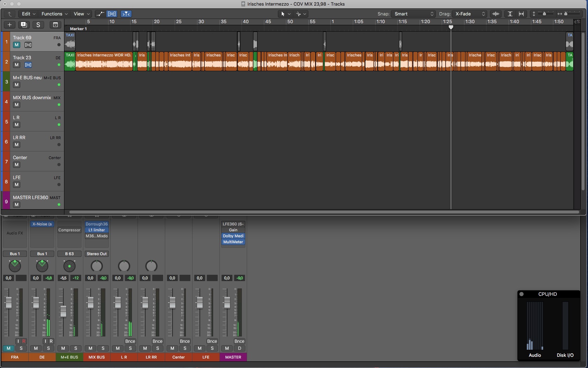This screenshot has height=368, width=588.
Task: Solo the DE mixer channel
Action: 48,348
